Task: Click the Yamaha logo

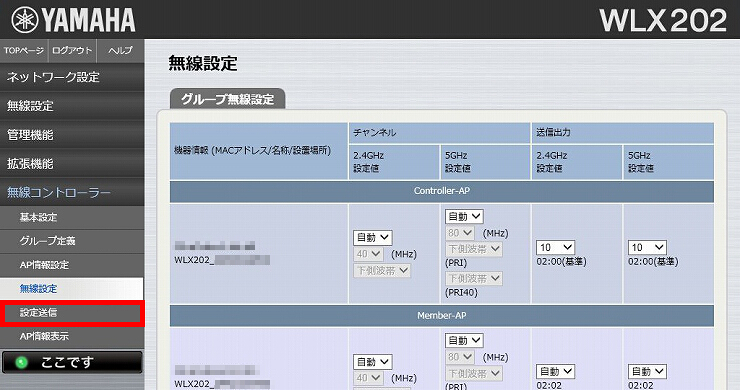Action: pyautogui.click(x=73, y=20)
